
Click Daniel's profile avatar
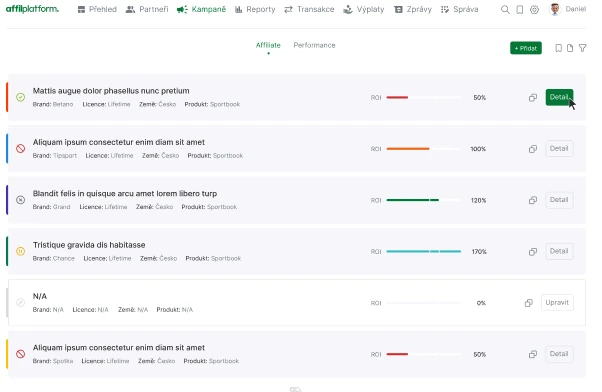click(554, 9)
